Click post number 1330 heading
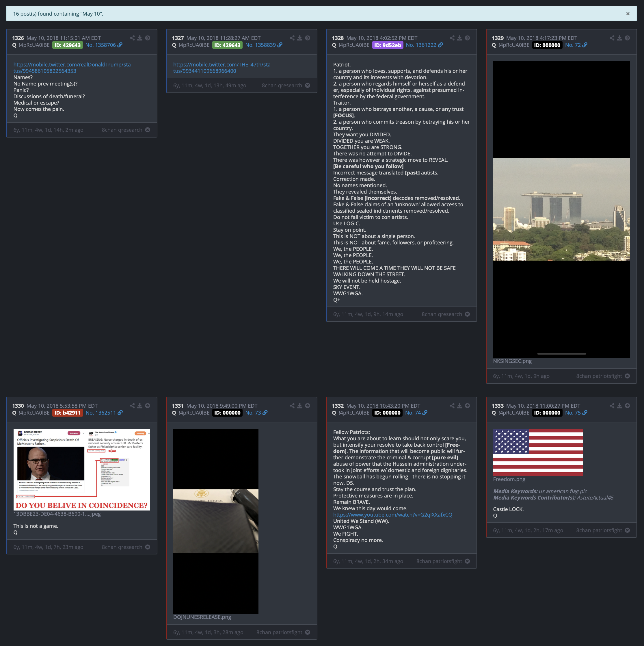 click(18, 406)
